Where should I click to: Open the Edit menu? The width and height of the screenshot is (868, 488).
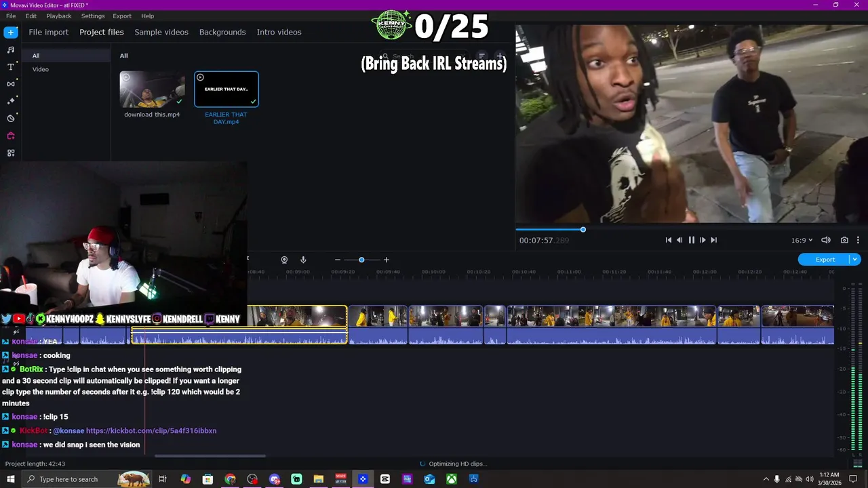coord(31,16)
